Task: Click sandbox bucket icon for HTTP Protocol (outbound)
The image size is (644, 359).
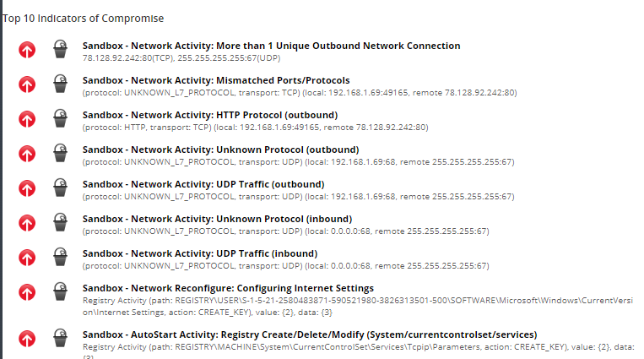Action: (x=60, y=119)
